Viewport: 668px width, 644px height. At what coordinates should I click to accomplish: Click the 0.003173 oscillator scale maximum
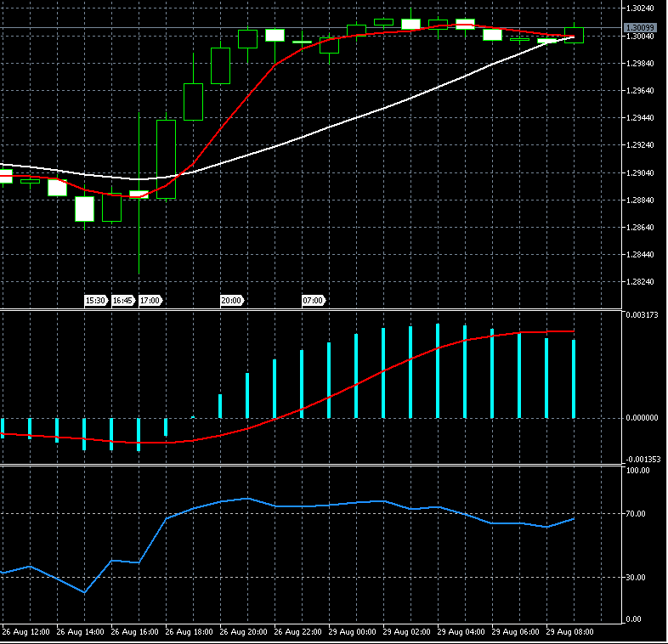point(642,315)
